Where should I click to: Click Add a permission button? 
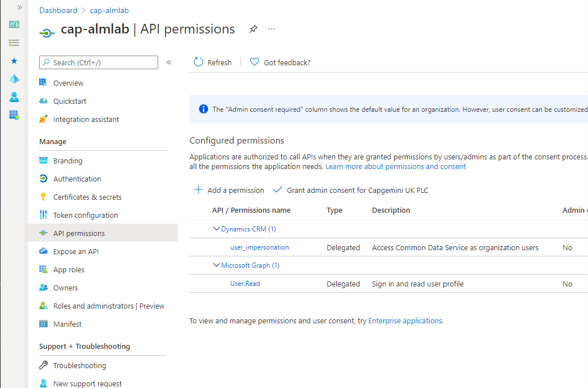229,190
